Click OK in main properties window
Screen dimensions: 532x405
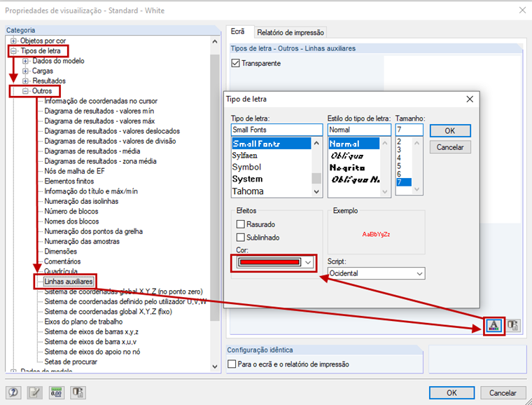click(451, 393)
